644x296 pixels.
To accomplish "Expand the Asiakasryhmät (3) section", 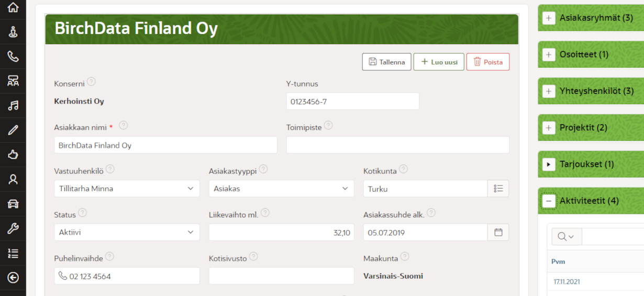I will point(548,18).
